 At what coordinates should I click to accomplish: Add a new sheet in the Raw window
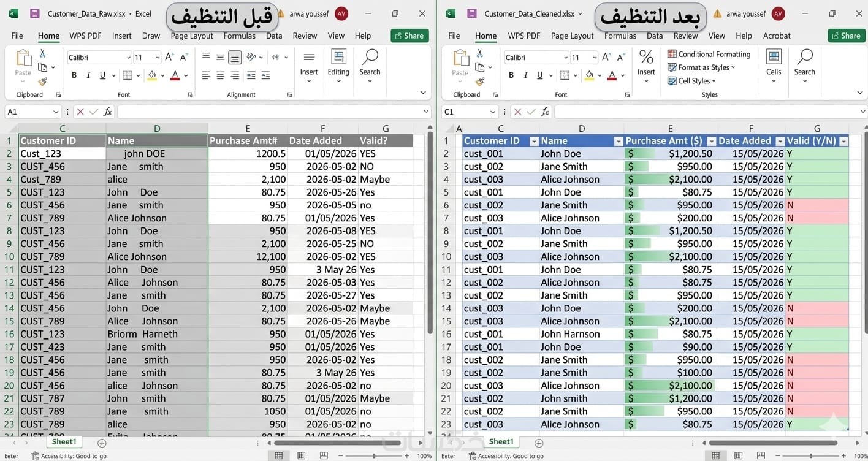click(102, 443)
